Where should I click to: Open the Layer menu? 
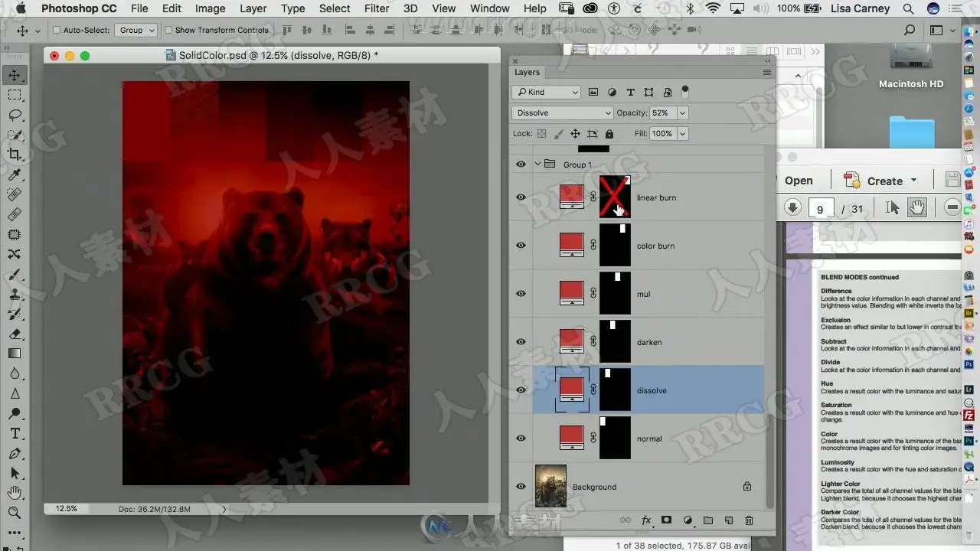point(253,8)
